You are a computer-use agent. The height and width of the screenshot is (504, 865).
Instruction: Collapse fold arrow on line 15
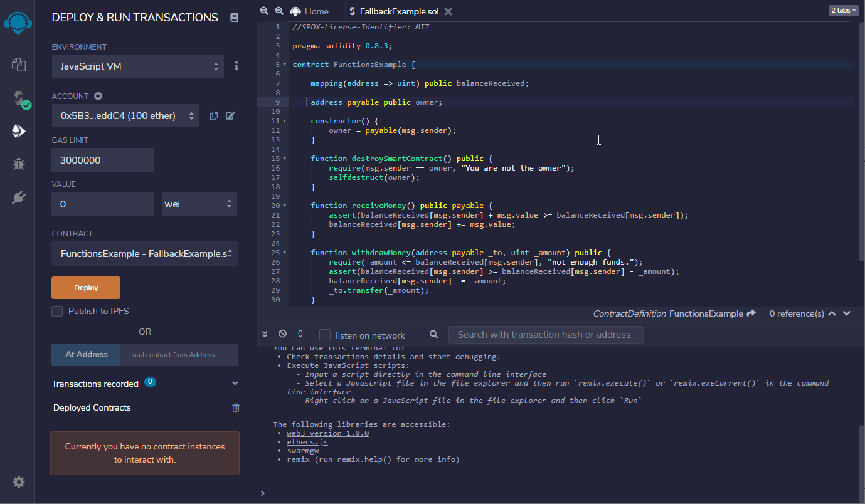click(x=285, y=159)
